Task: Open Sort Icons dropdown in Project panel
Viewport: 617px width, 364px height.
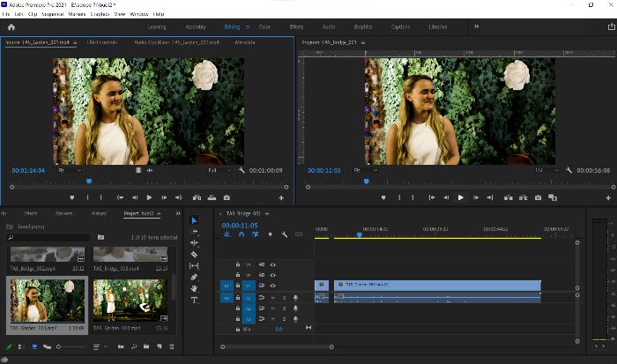Action: 100,346
